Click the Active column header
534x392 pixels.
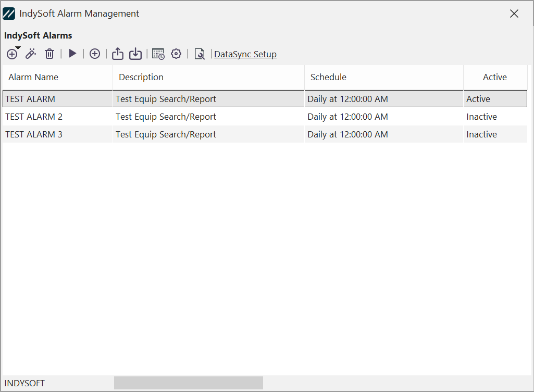pos(494,77)
